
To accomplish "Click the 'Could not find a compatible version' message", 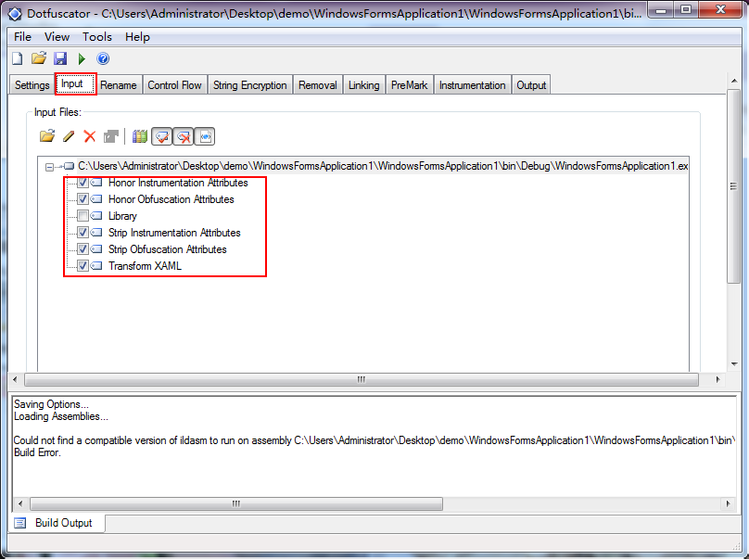I will click(x=374, y=440).
